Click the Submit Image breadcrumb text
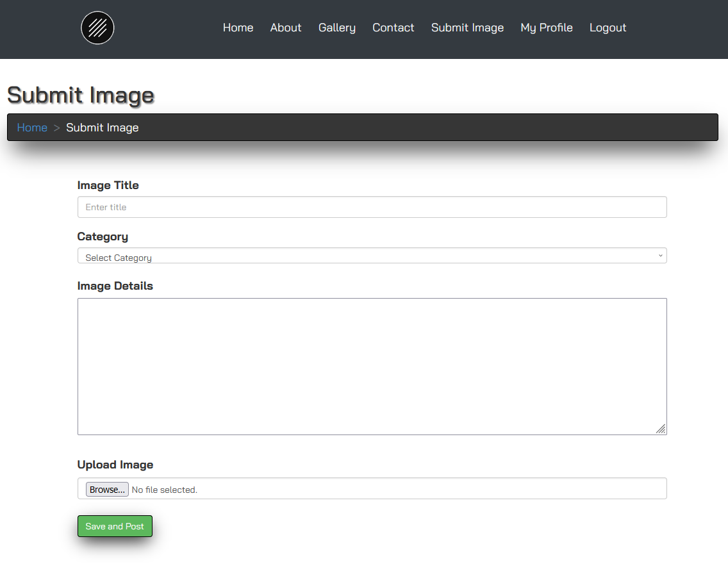The image size is (728, 571). pos(102,128)
